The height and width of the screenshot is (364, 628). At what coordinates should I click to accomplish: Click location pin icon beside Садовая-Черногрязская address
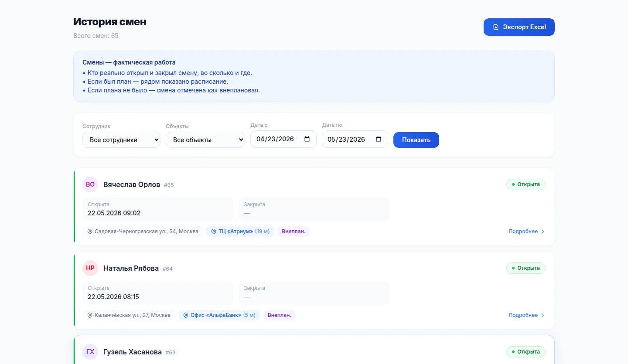[90, 231]
